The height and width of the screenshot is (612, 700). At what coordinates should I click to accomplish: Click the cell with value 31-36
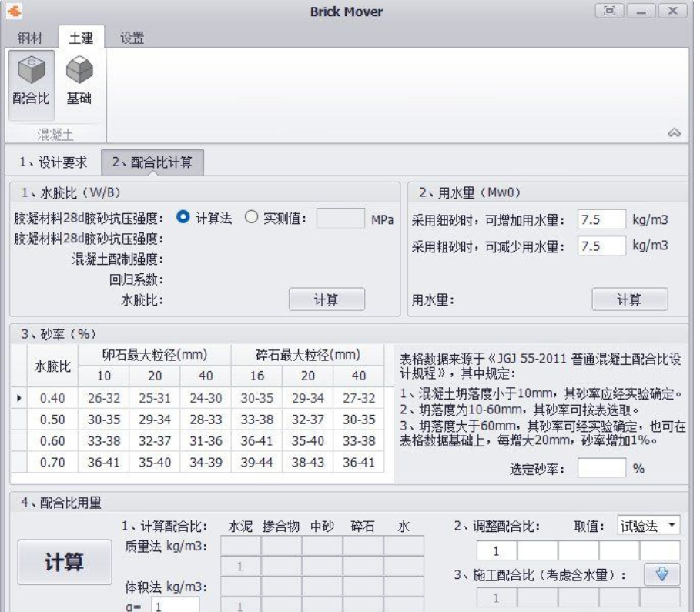click(x=206, y=440)
